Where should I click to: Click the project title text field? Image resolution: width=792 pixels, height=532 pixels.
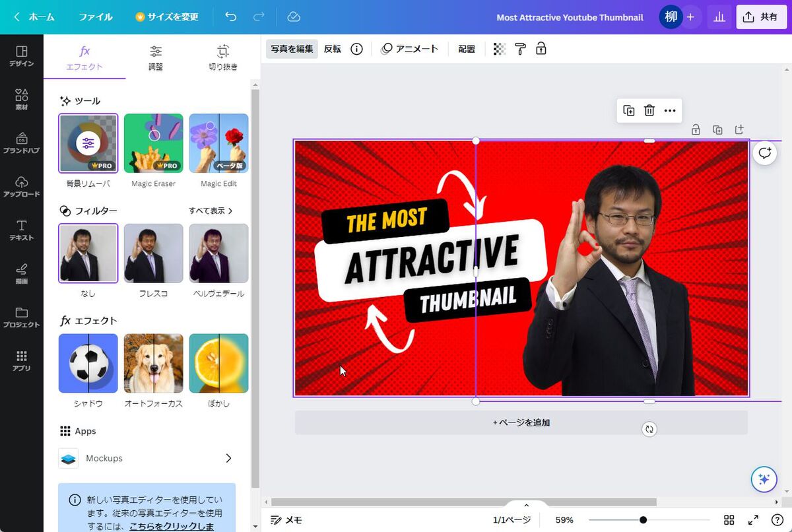pos(570,17)
